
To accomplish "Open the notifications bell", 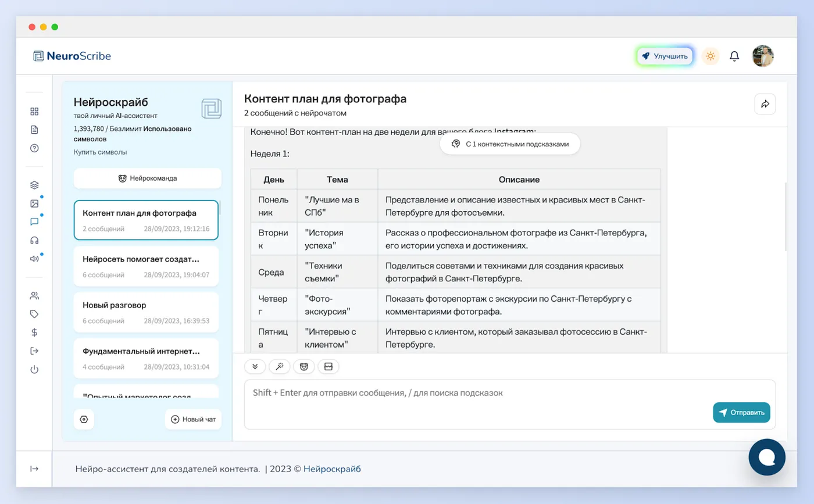I will 734,56.
